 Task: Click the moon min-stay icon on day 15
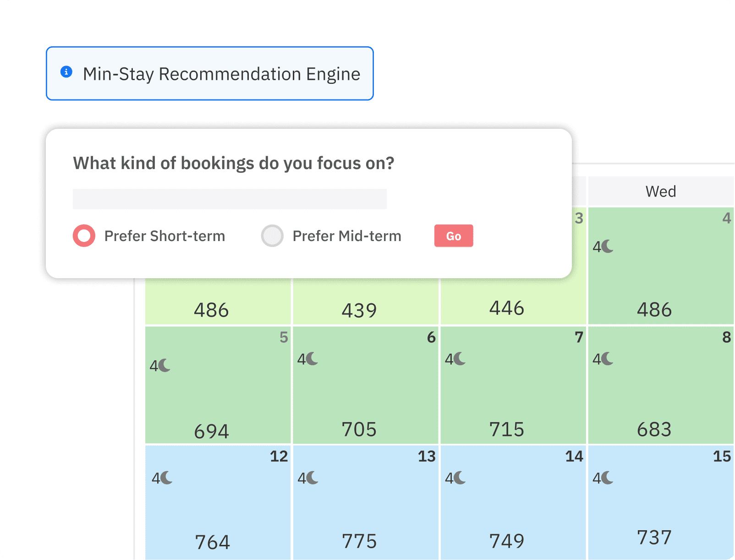click(608, 478)
